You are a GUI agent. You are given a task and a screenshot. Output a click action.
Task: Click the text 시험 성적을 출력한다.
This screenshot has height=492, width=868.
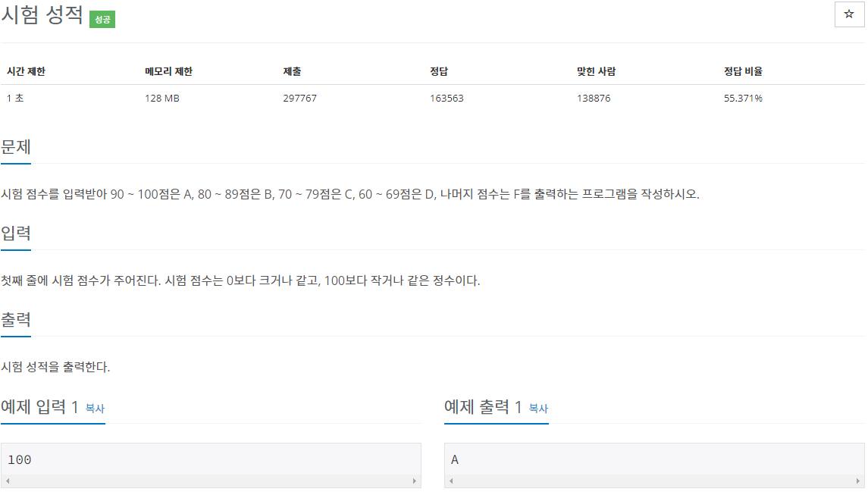(x=55, y=367)
